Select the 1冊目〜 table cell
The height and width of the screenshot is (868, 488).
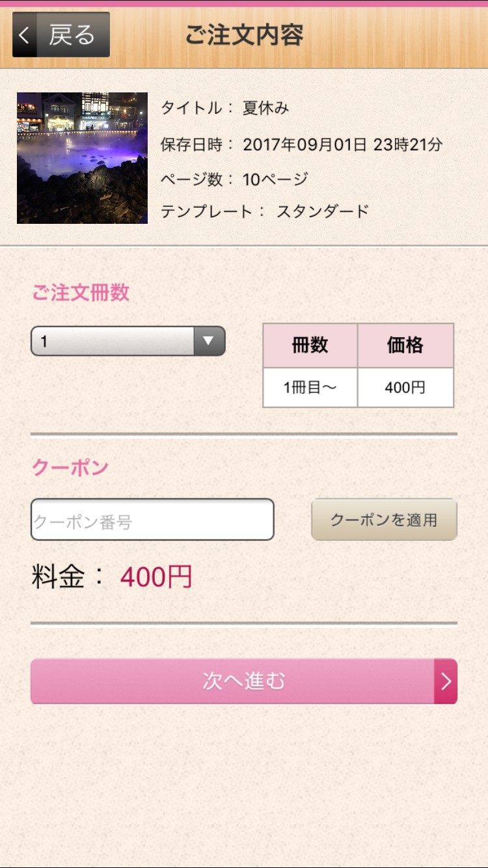coord(310,388)
